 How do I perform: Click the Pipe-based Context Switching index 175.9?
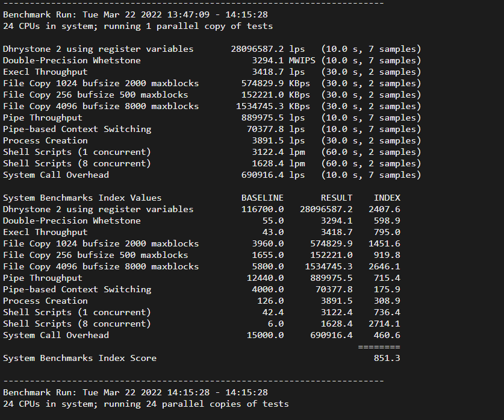tap(389, 289)
